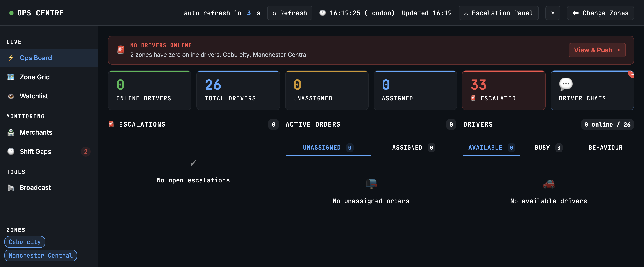Click Change Zones button

click(x=600, y=13)
